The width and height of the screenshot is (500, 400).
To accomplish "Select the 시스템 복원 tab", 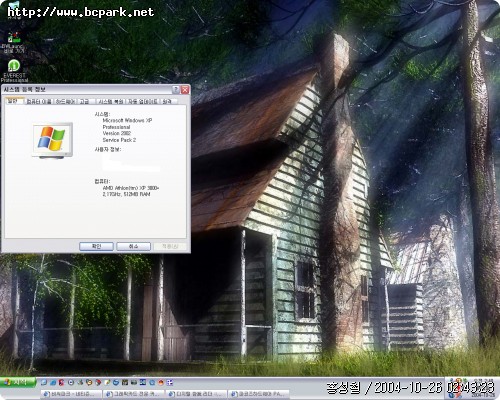I will pos(111,101).
